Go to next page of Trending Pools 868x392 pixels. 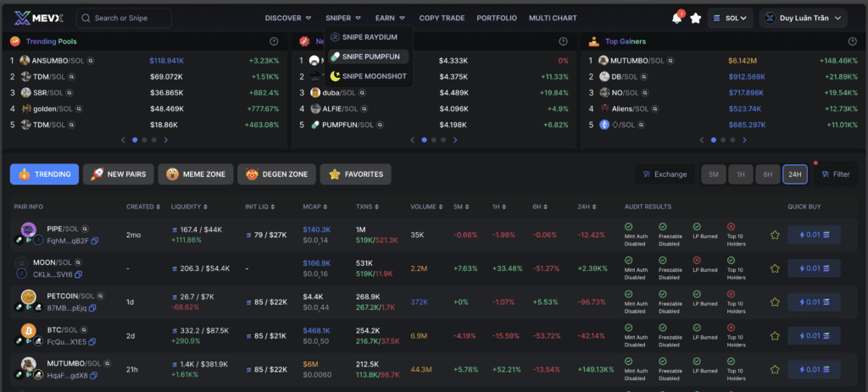(165, 140)
